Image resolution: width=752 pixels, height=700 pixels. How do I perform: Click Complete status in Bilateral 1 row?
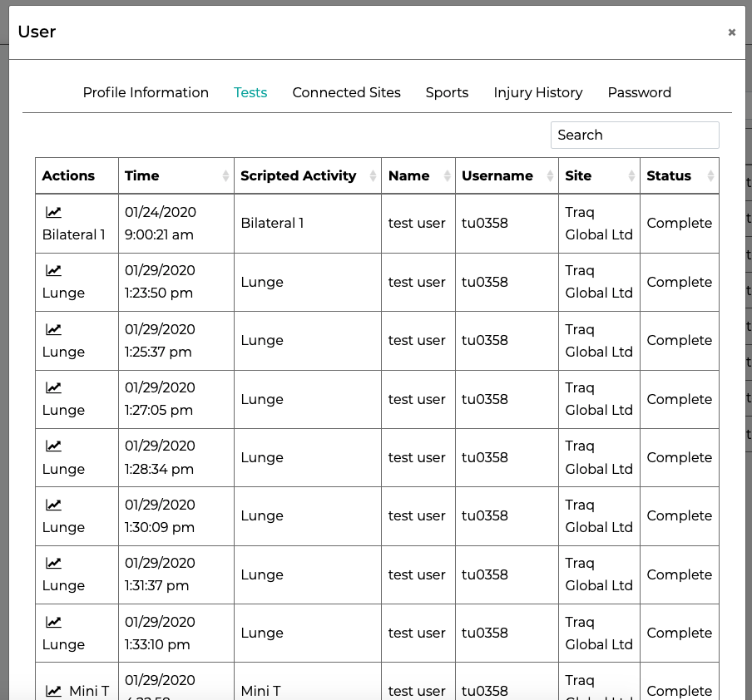pos(679,224)
